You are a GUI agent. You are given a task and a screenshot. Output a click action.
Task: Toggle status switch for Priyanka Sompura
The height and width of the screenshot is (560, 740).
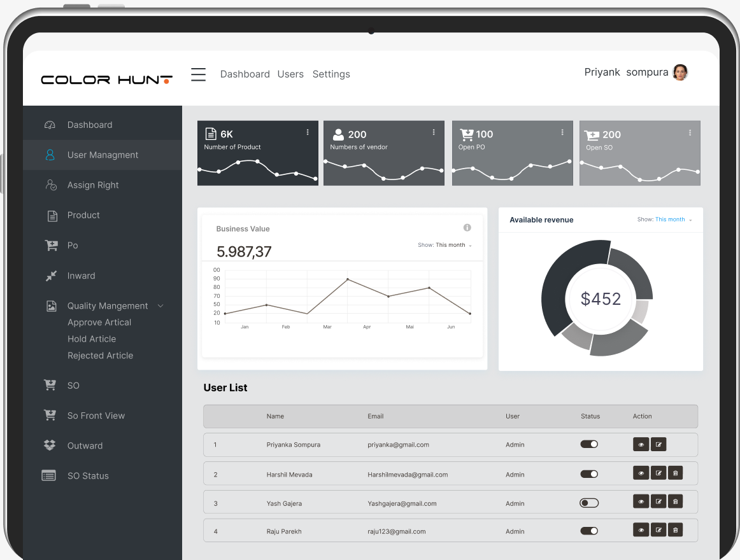(589, 444)
